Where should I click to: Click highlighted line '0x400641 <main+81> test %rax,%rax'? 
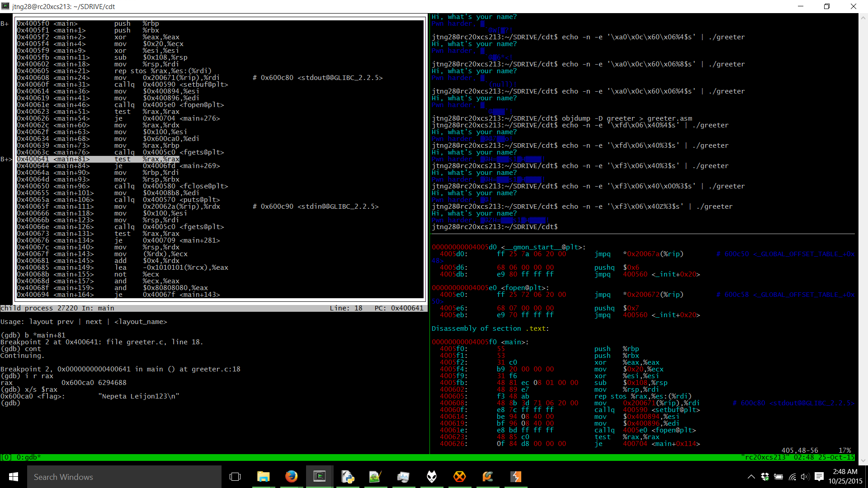[98, 159]
